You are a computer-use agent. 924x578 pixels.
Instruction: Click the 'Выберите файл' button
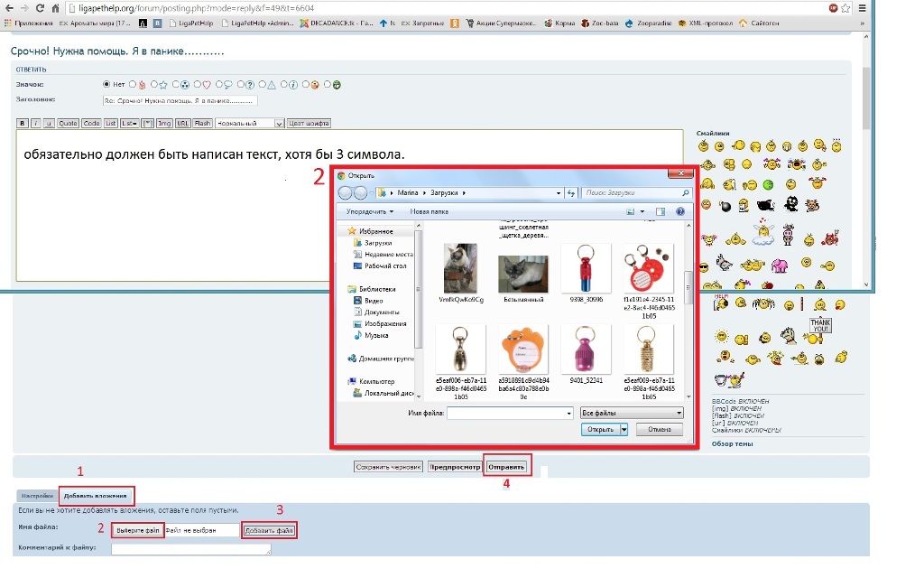(137, 530)
